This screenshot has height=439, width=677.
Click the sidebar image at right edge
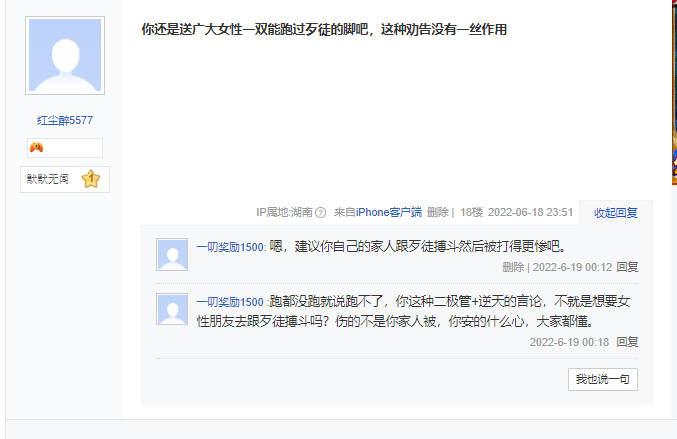pyautogui.click(x=674, y=92)
